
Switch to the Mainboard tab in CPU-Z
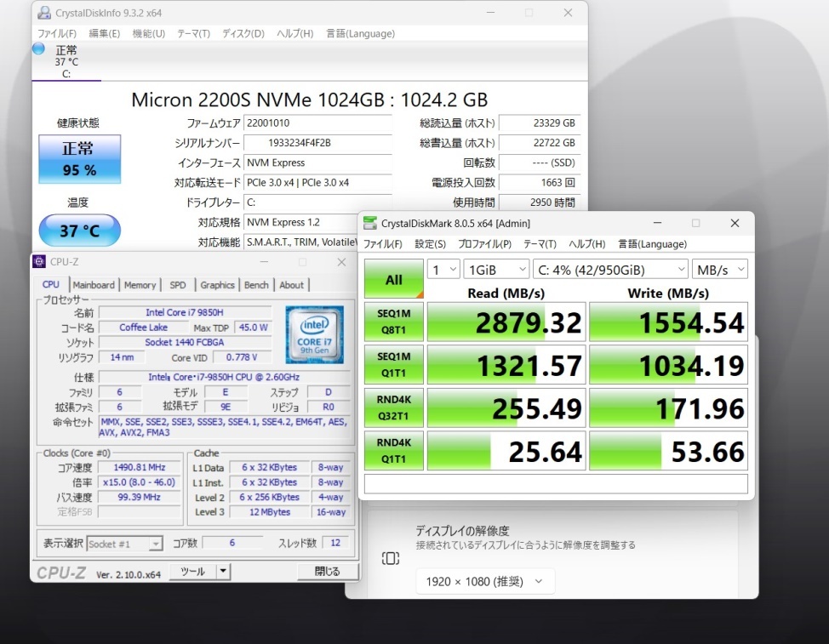coord(93,285)
